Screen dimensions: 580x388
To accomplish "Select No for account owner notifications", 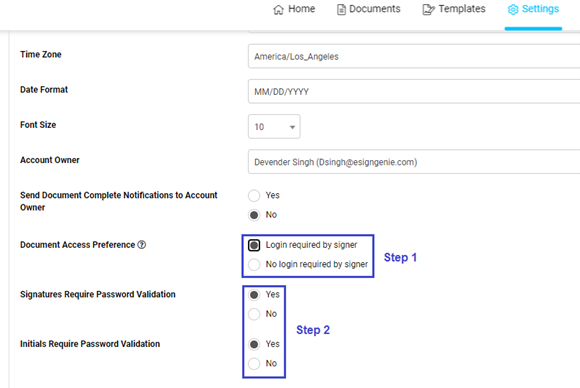I will 254,215.
